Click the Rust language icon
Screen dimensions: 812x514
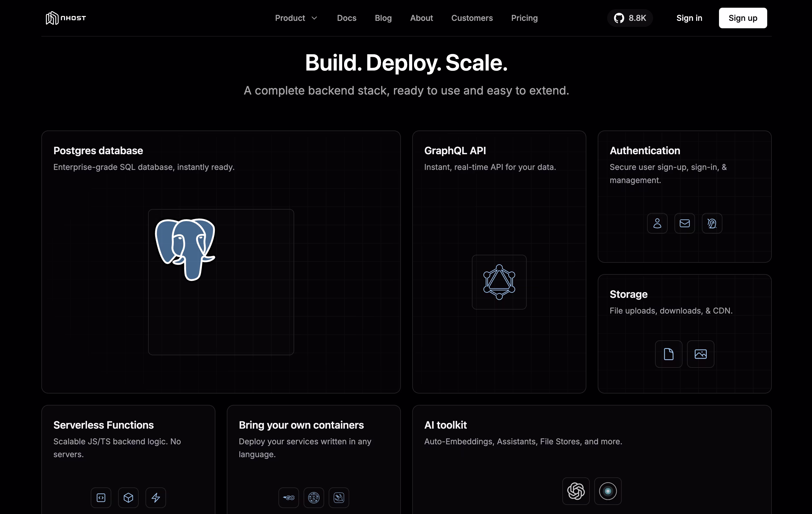point(314,497)
